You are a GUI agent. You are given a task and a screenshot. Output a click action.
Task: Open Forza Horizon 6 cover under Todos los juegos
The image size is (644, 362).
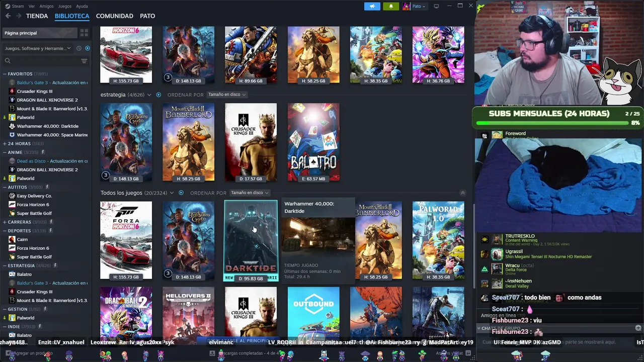coord(126,240)
